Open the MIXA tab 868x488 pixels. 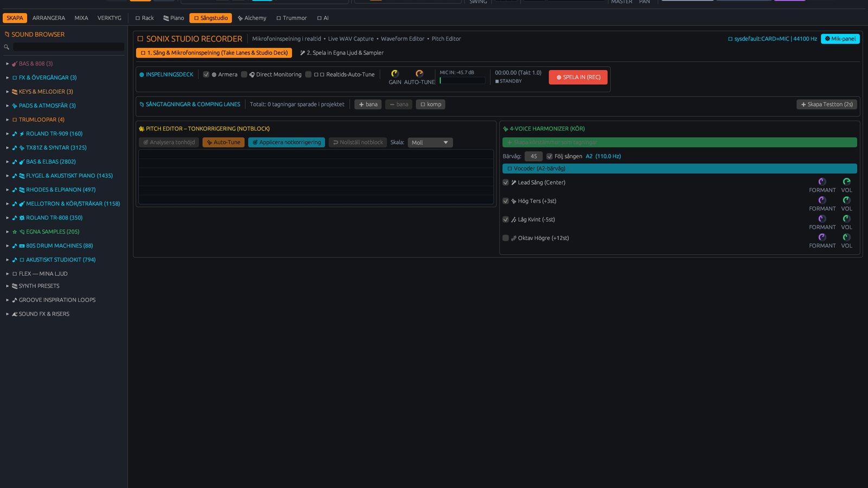81,18
